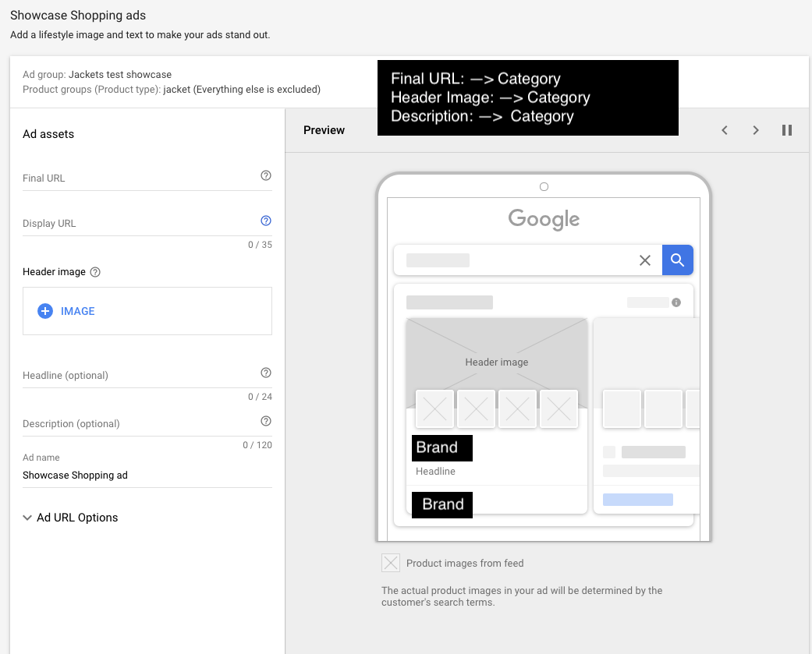Go to next preview with right chevron
The image size is (812, 654).
coord(756,130)
